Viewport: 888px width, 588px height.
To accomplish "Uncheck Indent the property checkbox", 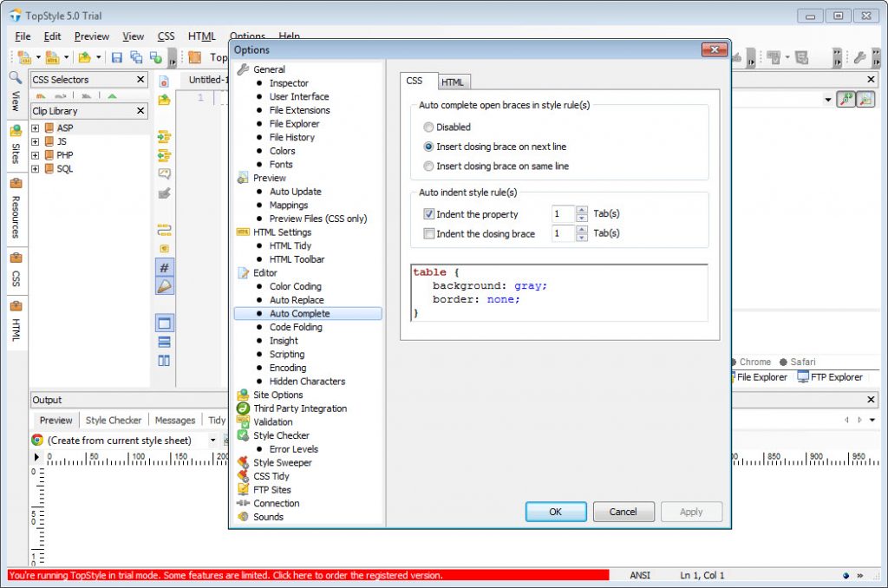I will (x=428, y=214).
